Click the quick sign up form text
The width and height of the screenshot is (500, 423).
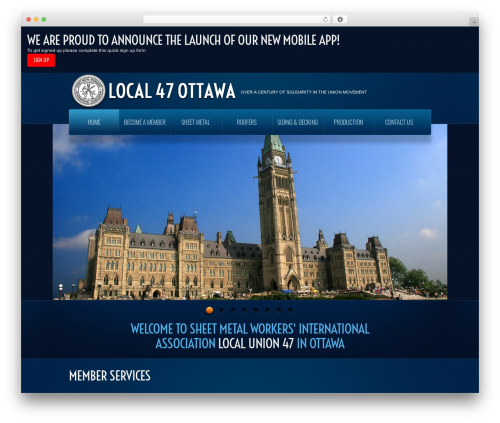click(86, 50)
